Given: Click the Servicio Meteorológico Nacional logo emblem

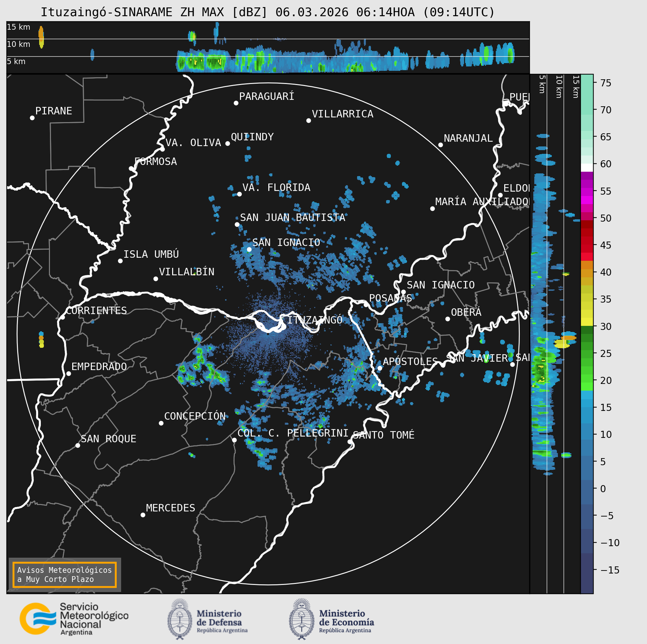Looking at the screenshot, I should click(38, 618).
